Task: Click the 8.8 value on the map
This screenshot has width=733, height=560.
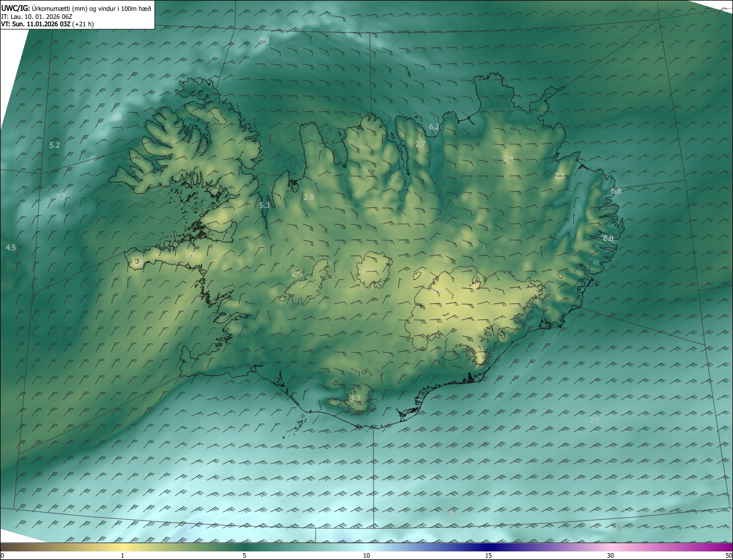Action: [117, 117]
